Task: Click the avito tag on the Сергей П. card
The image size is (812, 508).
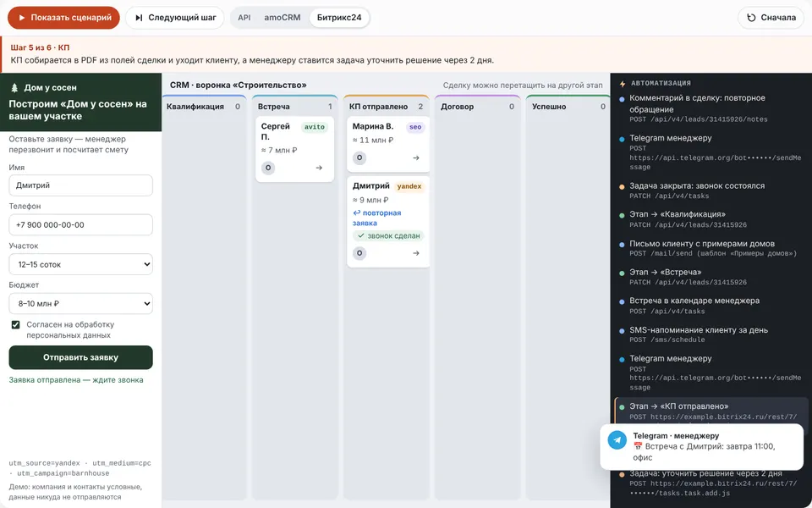Action: pos(315,127)
